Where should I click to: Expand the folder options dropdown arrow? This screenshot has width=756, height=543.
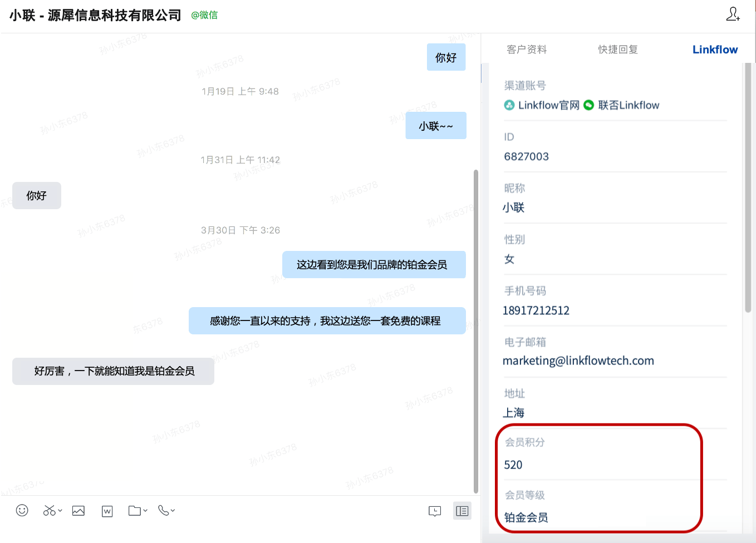coord(145,510)
